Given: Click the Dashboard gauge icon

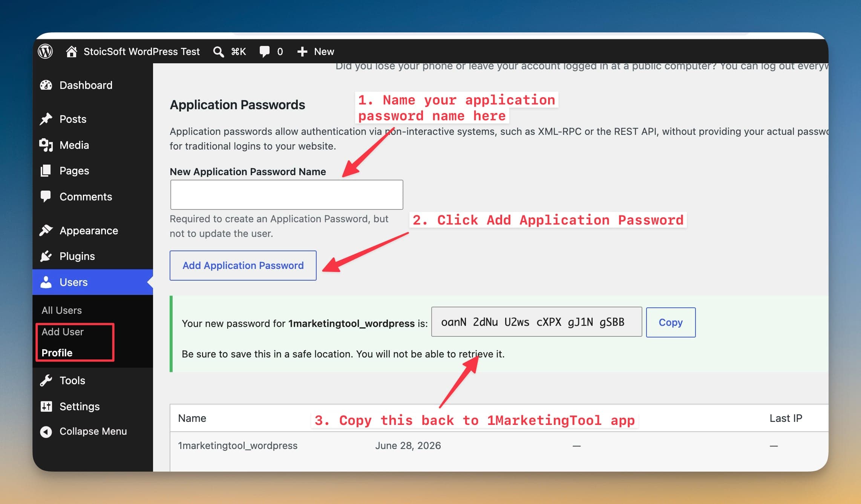Looking at the screenshot, I should click(46, 85).
